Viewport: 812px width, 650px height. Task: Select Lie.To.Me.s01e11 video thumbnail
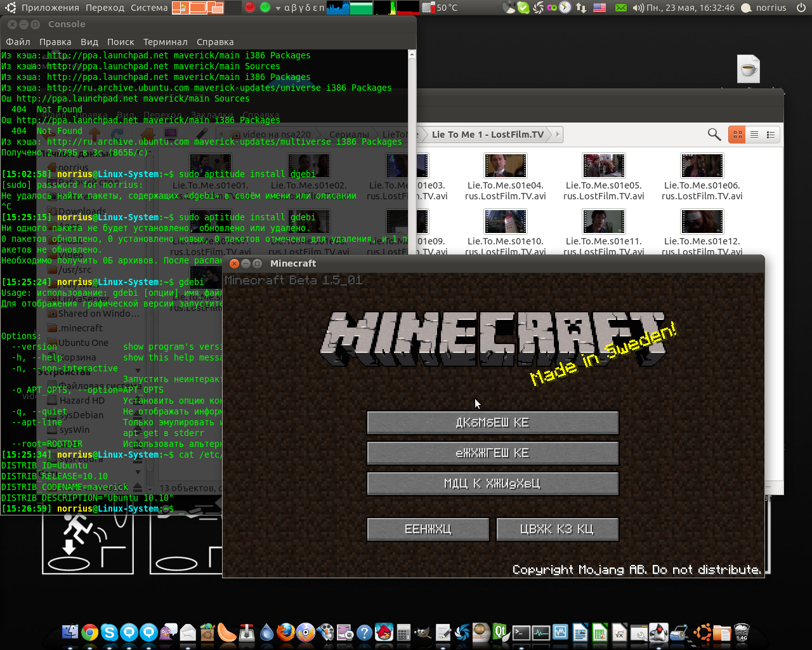click(x=603, y=222)
